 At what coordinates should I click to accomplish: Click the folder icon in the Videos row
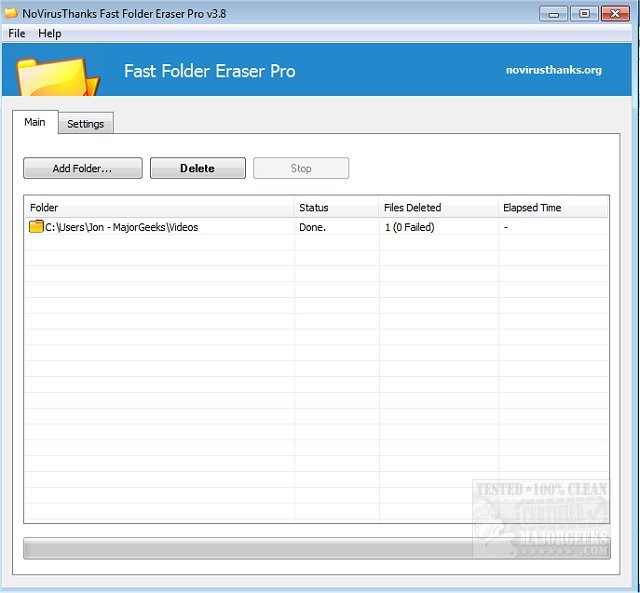(36, 227)
